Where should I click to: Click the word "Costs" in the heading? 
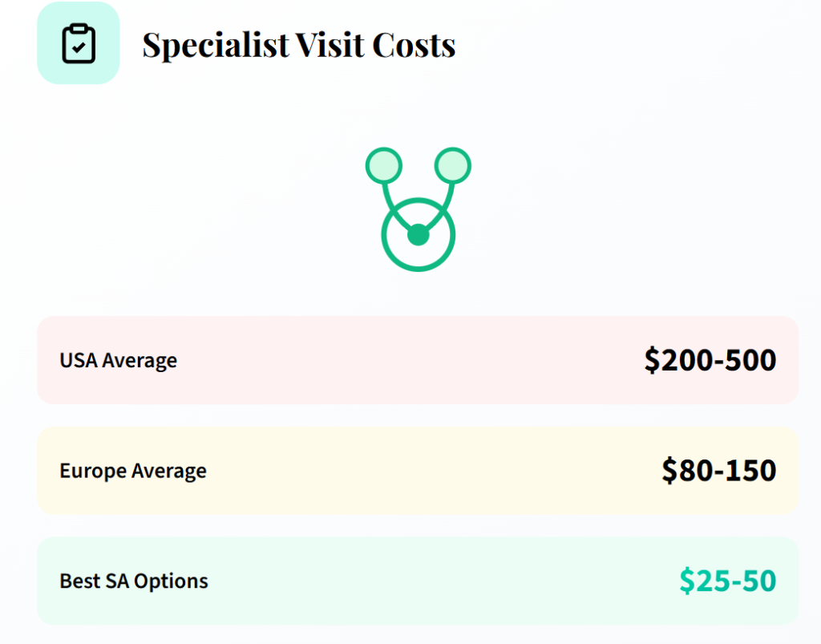point(417,45)
